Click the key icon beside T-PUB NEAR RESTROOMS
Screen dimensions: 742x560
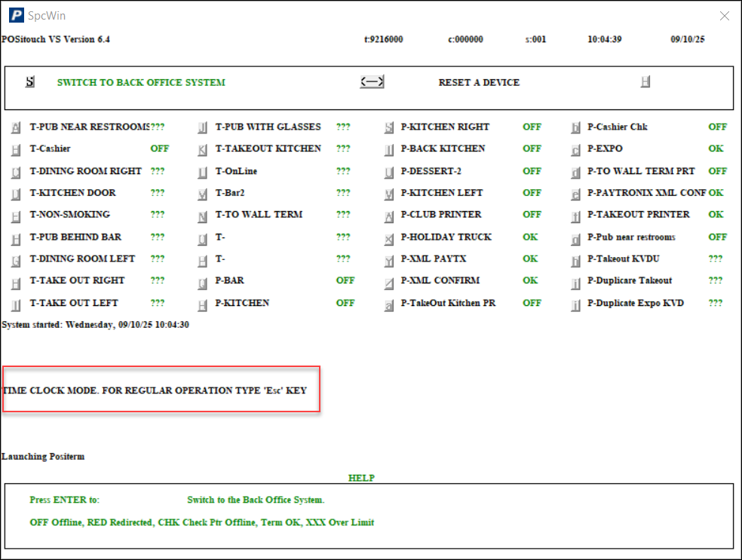16,128
